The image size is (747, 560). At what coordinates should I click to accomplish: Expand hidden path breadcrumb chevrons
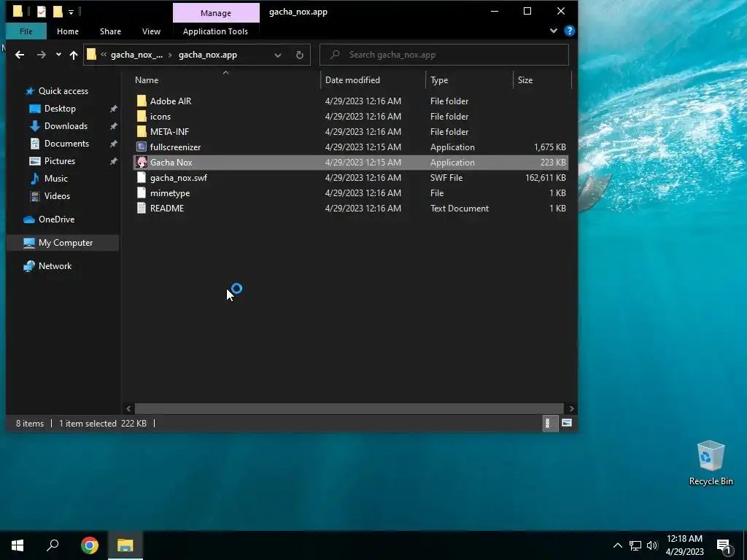coord(104,55)
